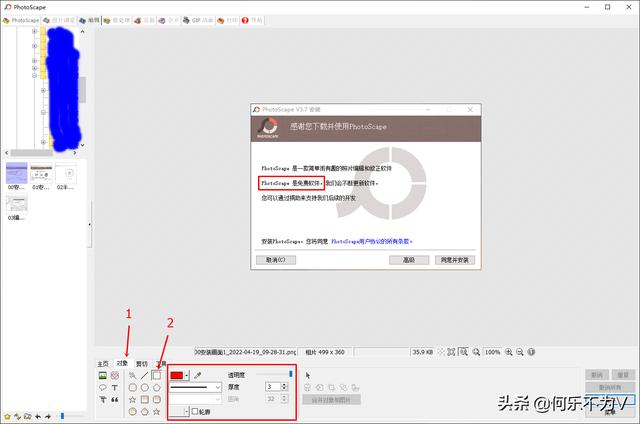Screen dimensions: 640x424
Task: Click the 厚度 thickness value field
Action: pyautogui.click(x=273, y=386)
